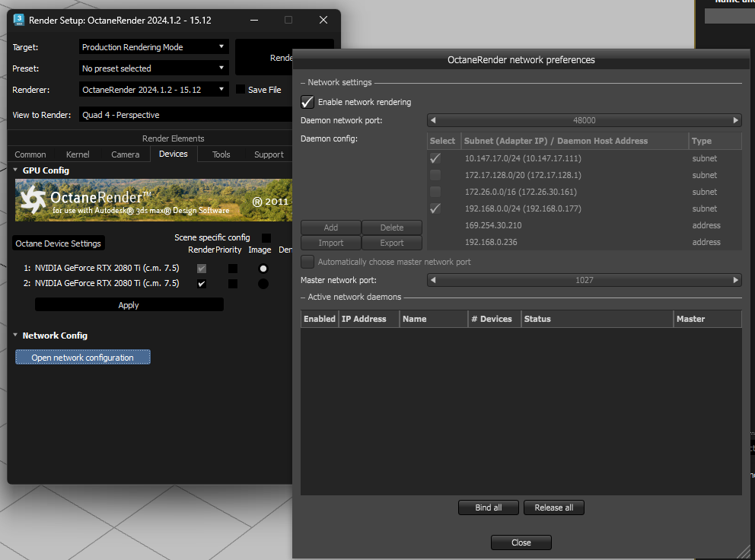
Task: Select the 169.254.30.210 address row
Action: (584, 225)
